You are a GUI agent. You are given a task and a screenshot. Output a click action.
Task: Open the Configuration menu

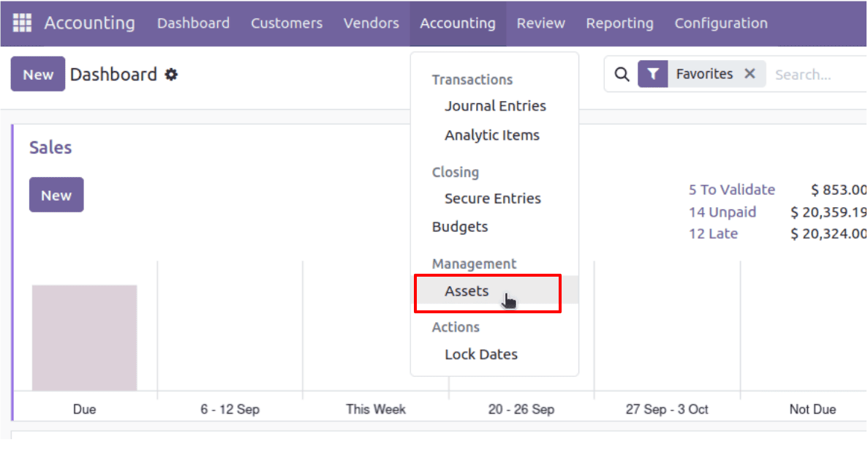[x=721, y=23]
